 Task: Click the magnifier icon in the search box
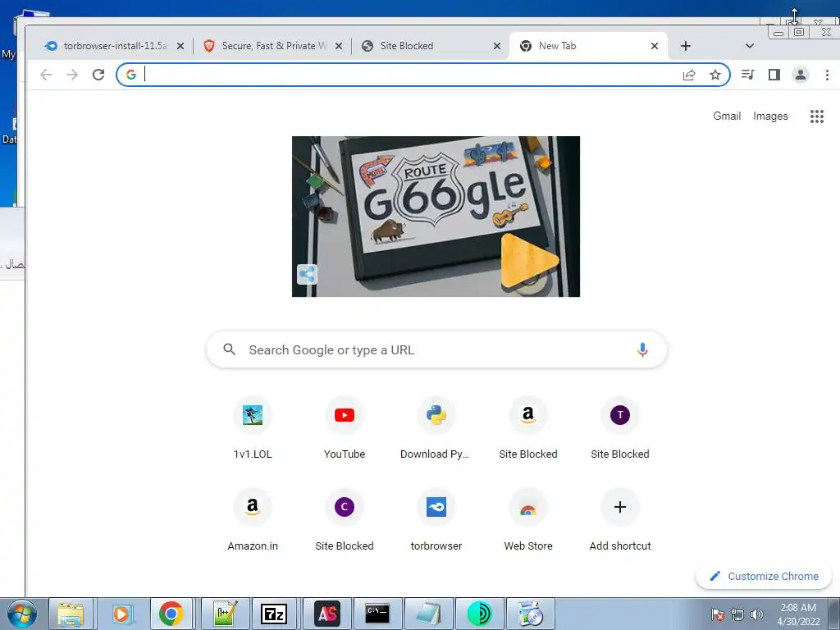(x=230, y=349)
